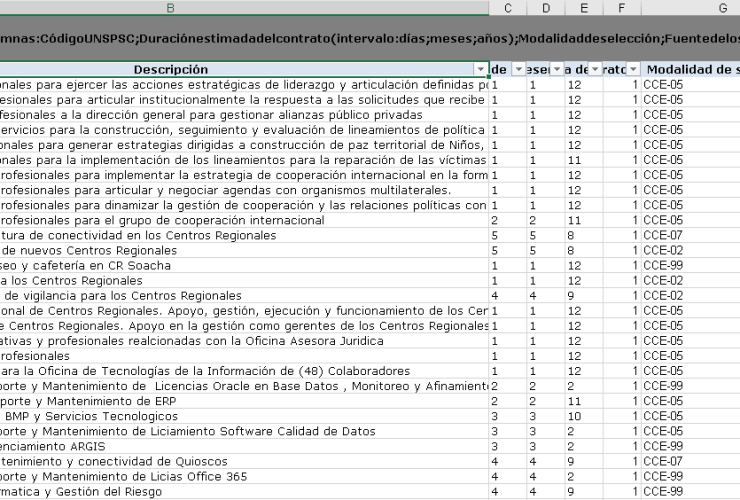Select cell 'de nuevos Centros Regionales'
Screen dimensions: 740x500
pos(244,250)
